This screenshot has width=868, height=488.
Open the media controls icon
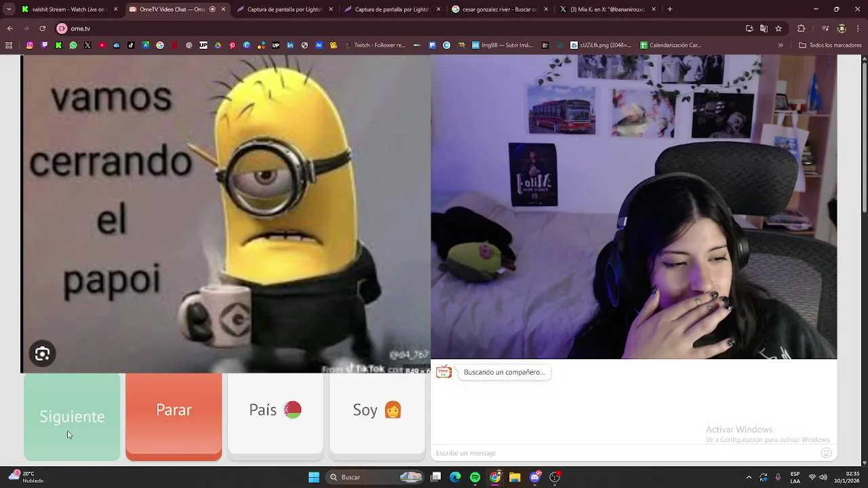(825, 28)
